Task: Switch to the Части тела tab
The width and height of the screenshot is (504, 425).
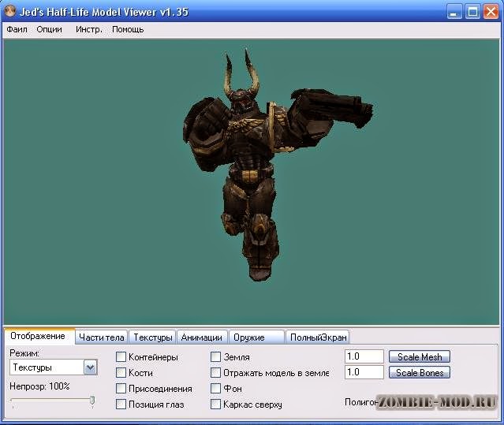Action: tap(102, 337)
